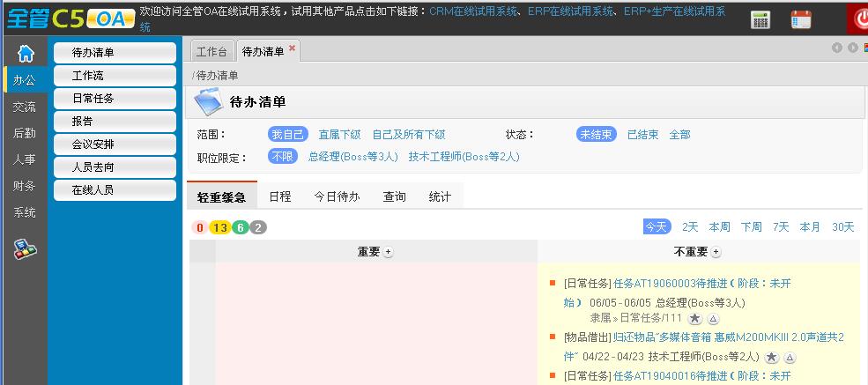868x385 pixels.
Task: Switch to the 工作台 tab
Action: 212,51
